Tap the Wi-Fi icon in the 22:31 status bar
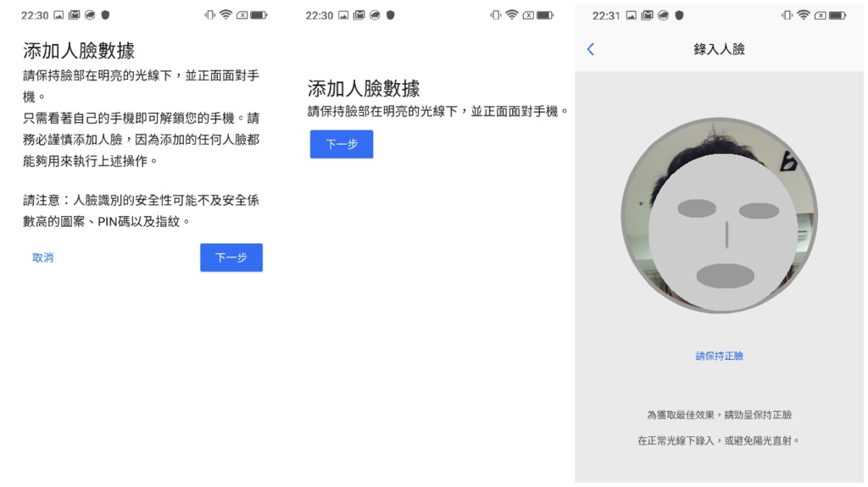The height and width of the screenshot is (487, 868). 804,15
